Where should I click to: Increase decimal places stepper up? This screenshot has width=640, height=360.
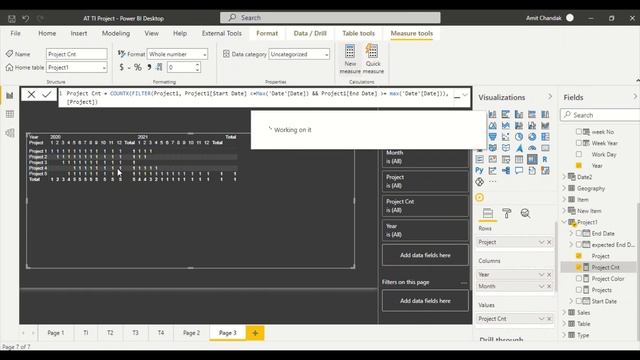[x=197, y=64]
